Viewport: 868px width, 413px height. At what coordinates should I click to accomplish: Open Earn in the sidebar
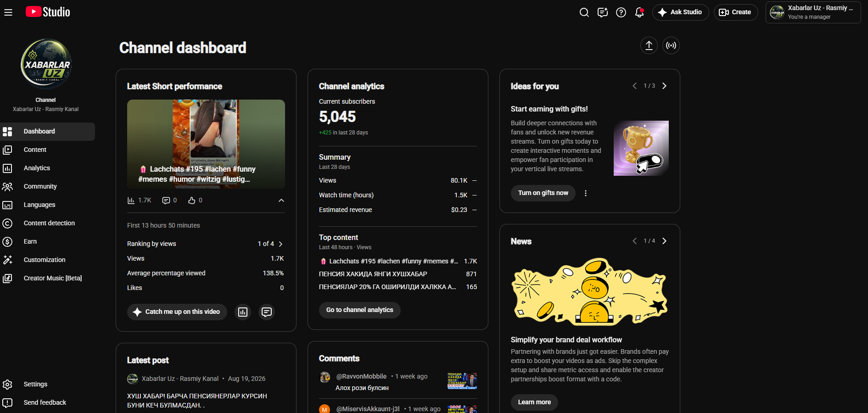point(48,242)
